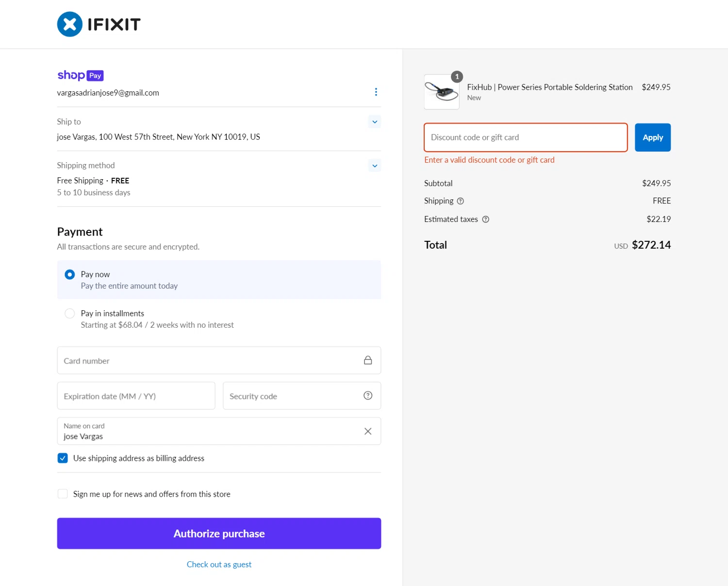Click into the Card number field
Screen dimensions: 728x586
[x=209, y=361]
